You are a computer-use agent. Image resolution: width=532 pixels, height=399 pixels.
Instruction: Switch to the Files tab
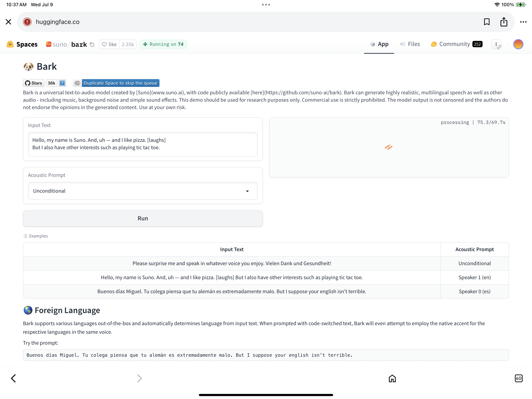coord(410,44)
